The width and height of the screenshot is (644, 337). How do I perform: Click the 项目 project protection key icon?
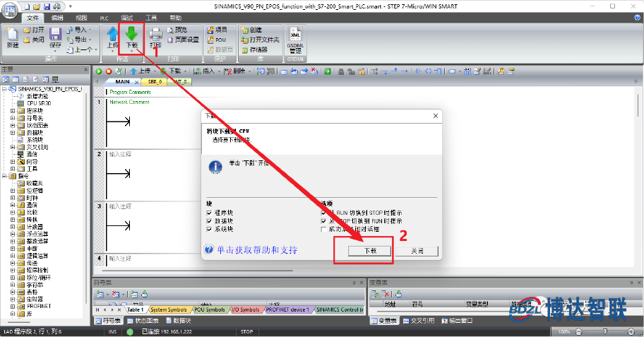[210, 30]
